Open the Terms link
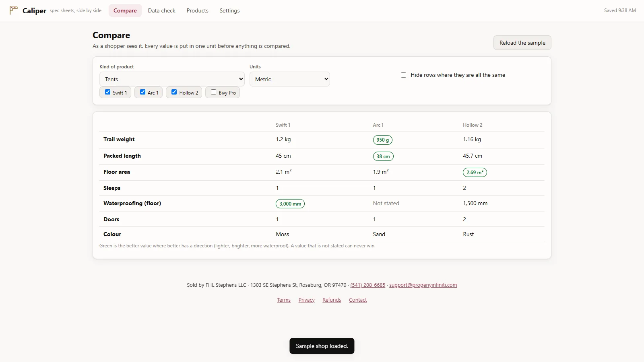Screen dimensions: 644x362 pos(284,300)
